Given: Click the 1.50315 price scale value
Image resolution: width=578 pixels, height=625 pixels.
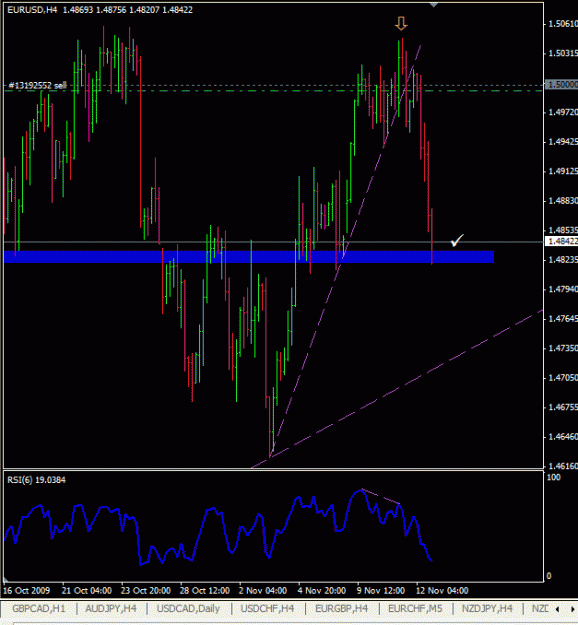Looking at the screenshot, I should 563,53.
